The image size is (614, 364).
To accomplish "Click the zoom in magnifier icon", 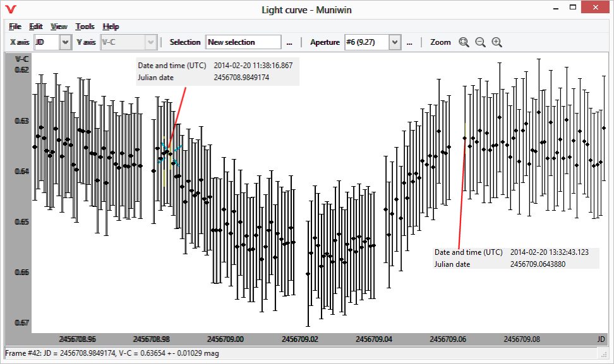I will [x=497, y=42].
